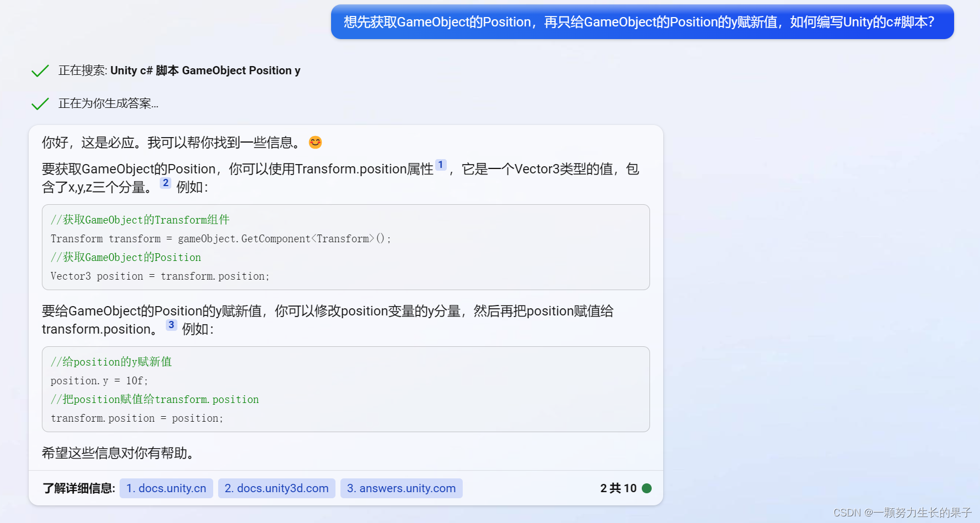Image resolution: width=980 pixels, height=523 pixels.
Task: Click citation superscript 3 after transform.position。
Action: pyautogui.click(x=171, y=325)
